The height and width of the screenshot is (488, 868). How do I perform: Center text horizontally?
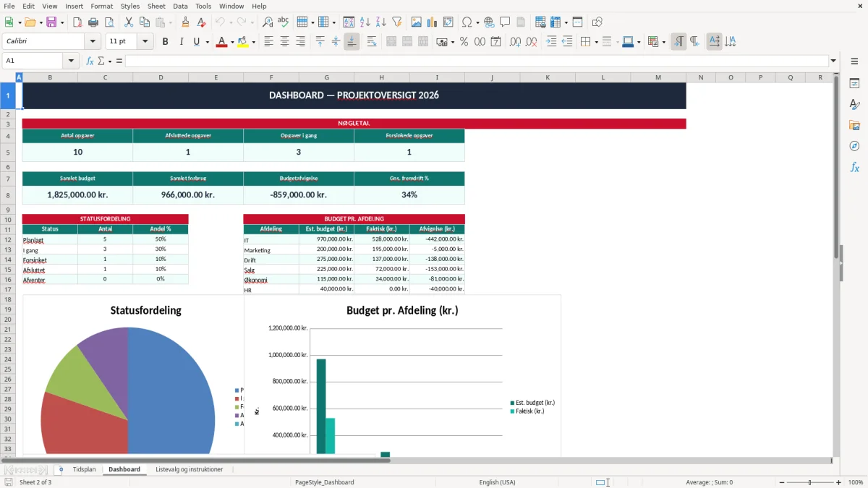(285, 42)
